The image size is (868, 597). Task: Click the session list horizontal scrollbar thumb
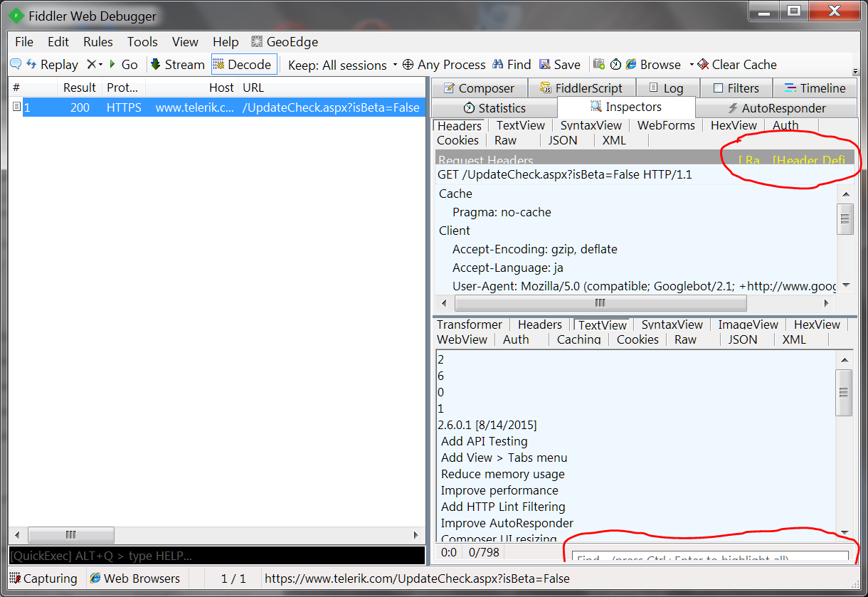pyautogui.click(x=70, y=535)
